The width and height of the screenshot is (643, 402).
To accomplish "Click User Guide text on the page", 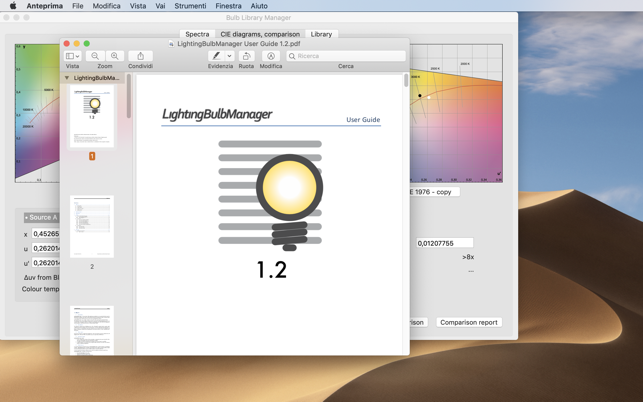I will click(363, 119).
